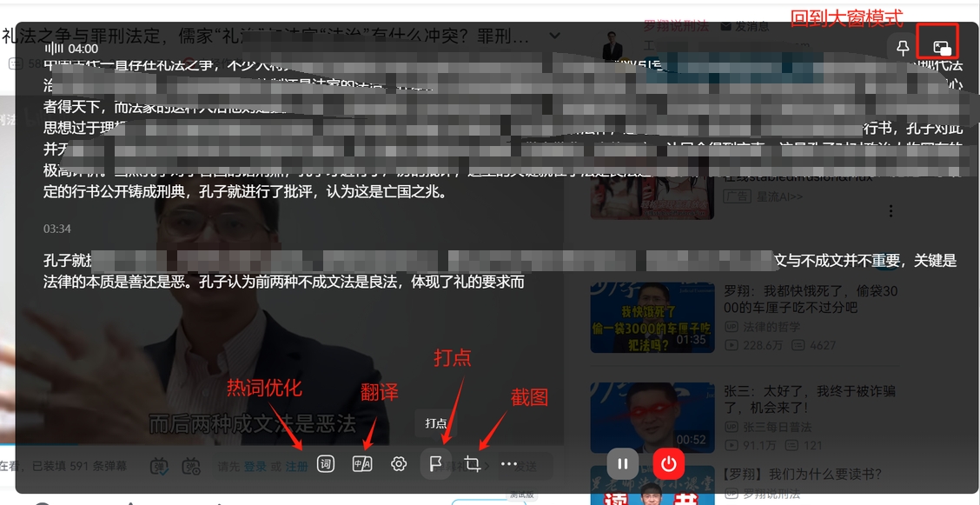Open settings gear in transcript toolbar

click(x=399, y=464)
